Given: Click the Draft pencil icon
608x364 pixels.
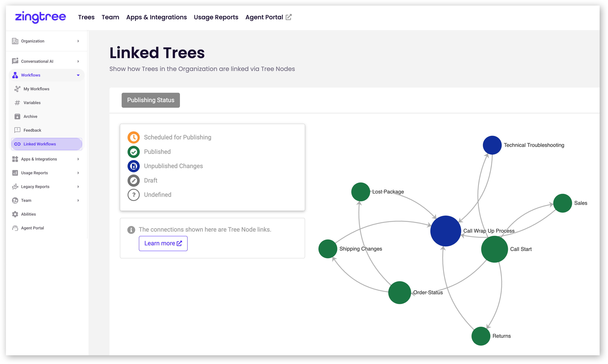Looking at the screenshot, I should (133, 181).
